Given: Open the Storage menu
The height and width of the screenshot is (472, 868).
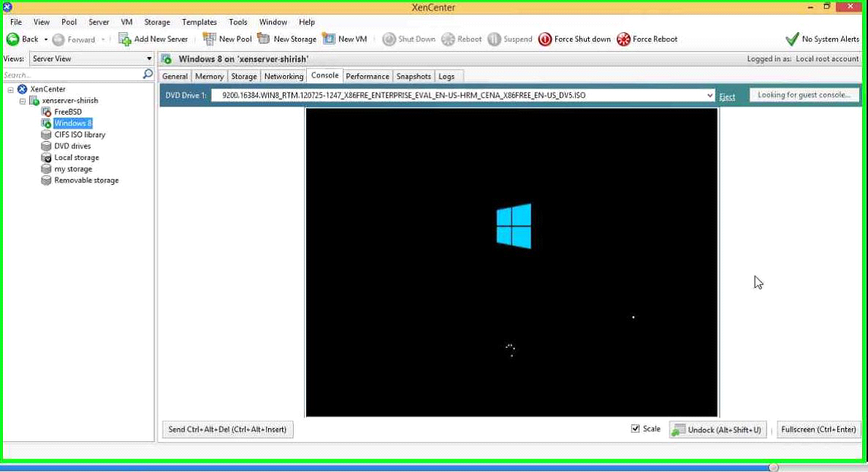Looking at the screenshot, I should [157, 22].
